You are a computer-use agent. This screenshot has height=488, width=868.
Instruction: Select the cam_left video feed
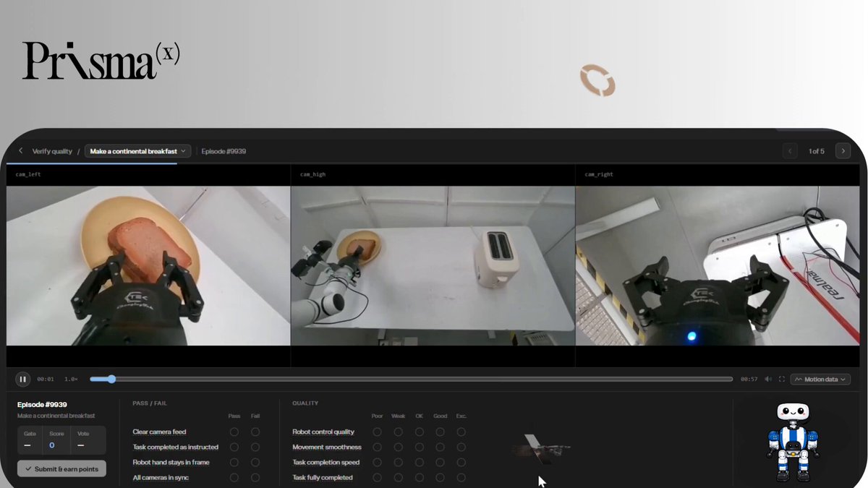[148, 266]
